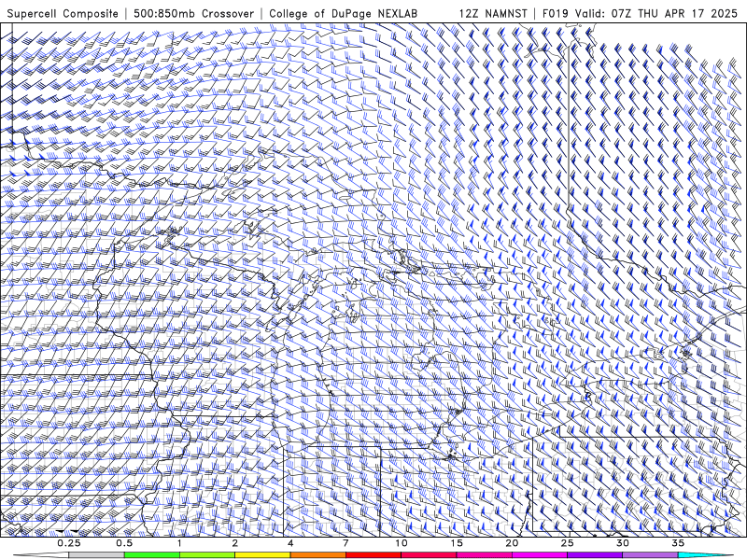Click the College of DuPage NEXLAB label
Image resolution: width=747 pixels, height=560 pixels.
[x=343, y=13]
